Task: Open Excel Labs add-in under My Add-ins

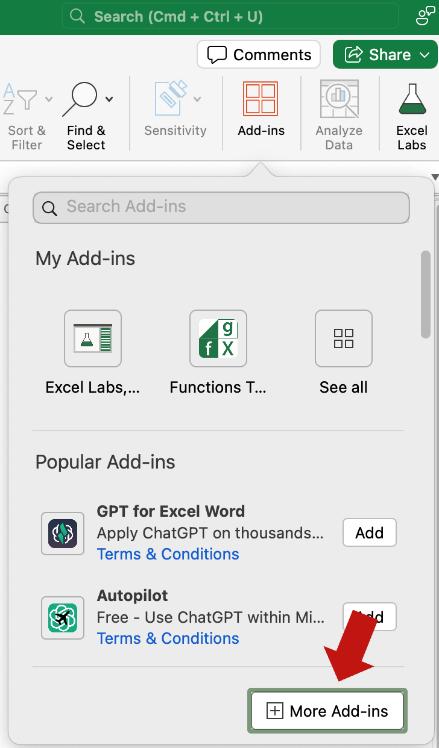Action: 93,338
